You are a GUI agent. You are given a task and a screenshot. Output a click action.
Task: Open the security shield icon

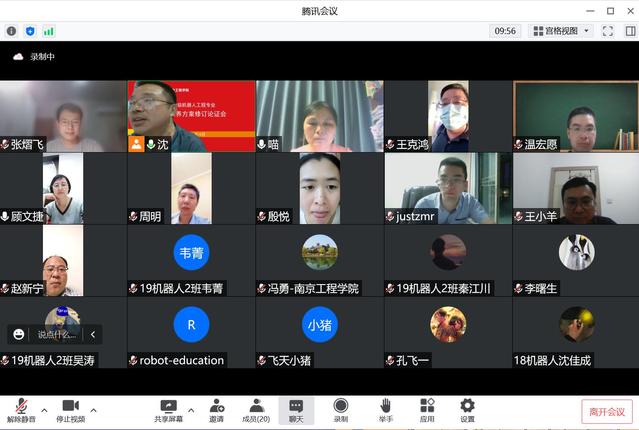pos(29,31)
